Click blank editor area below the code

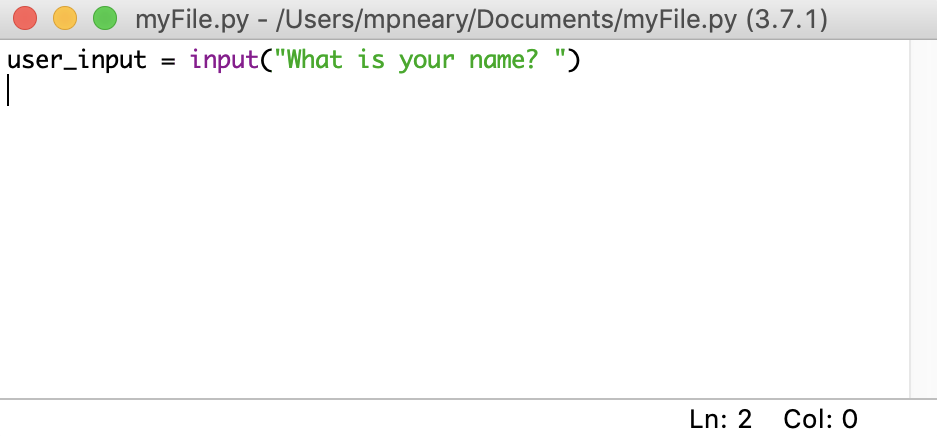pos(450,250)
